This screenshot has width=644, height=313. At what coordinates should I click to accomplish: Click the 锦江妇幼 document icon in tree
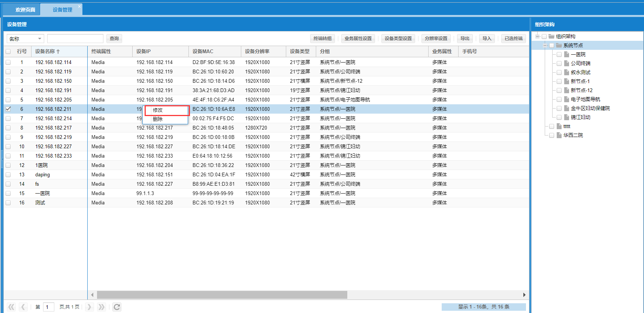click(x=566, y=117)
